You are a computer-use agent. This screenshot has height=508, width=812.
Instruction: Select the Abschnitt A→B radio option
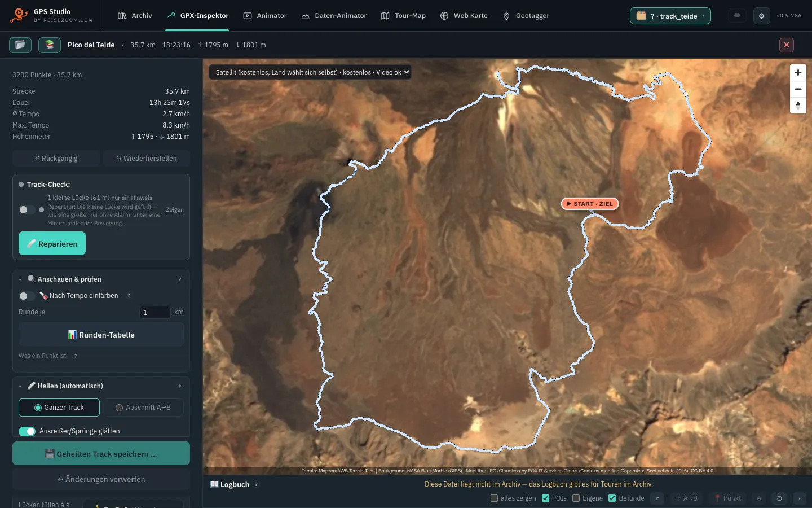[x=143, y=408]
